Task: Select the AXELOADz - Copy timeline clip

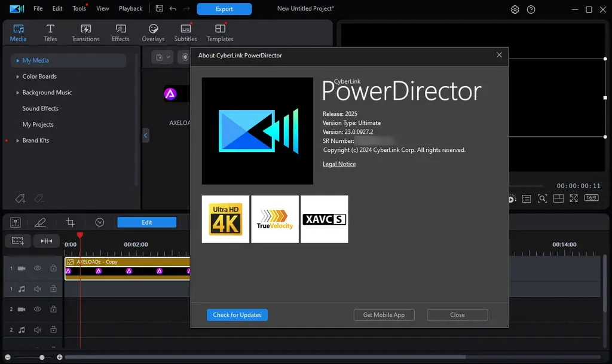Action: (x=128, y=268)
